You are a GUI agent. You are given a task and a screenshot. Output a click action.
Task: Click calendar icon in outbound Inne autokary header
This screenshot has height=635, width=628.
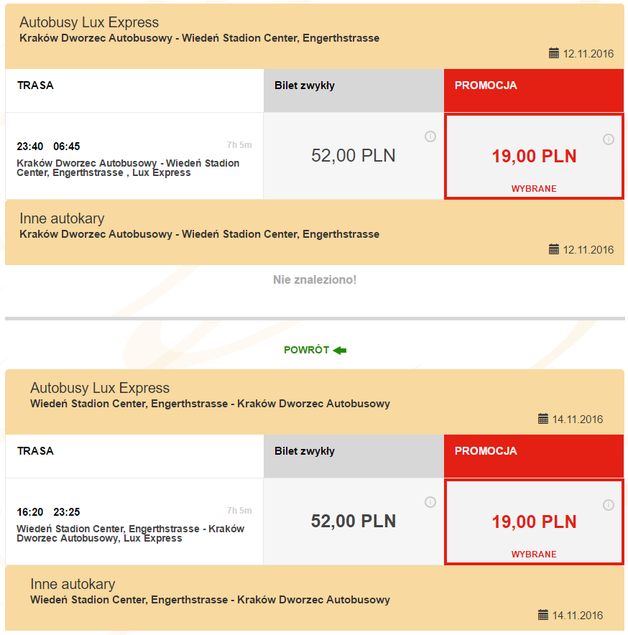pos(554,249)
